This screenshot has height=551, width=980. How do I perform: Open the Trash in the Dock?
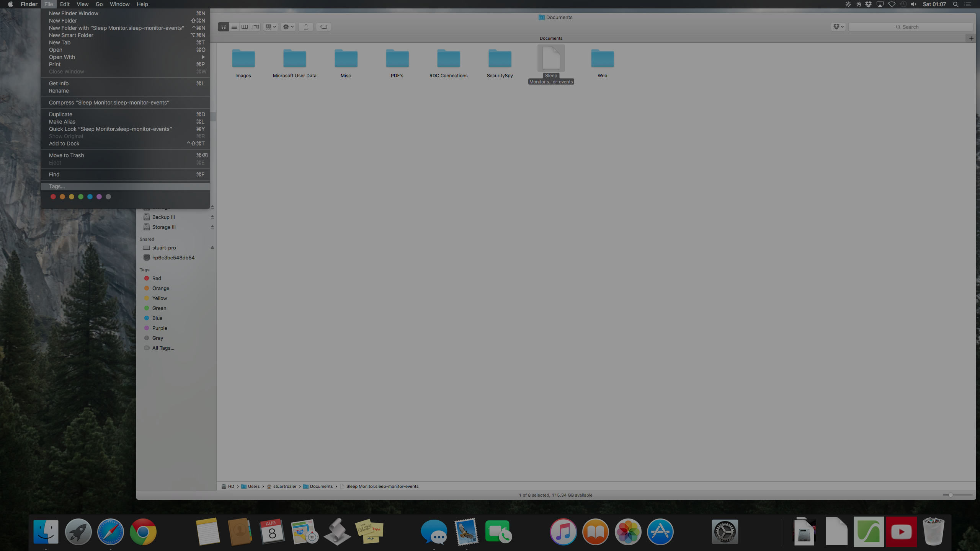(933, 531)
